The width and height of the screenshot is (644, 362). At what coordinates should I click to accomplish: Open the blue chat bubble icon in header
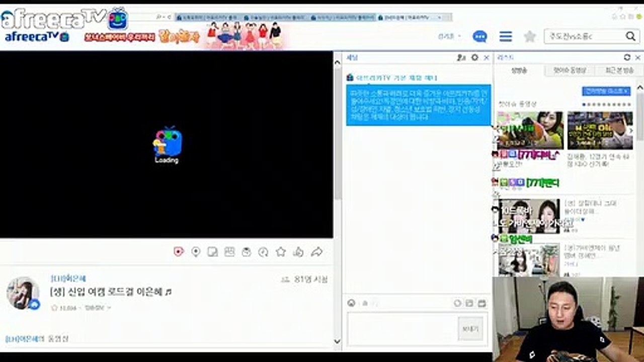tap(480, 36)
